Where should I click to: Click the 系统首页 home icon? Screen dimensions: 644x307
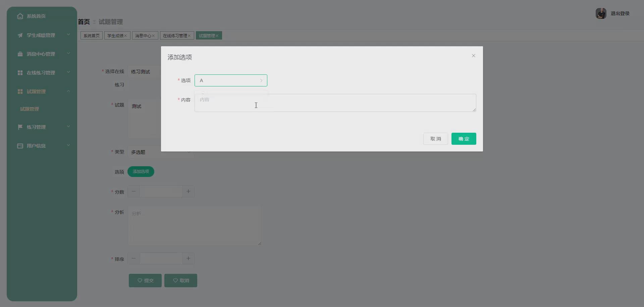point(20,16)
